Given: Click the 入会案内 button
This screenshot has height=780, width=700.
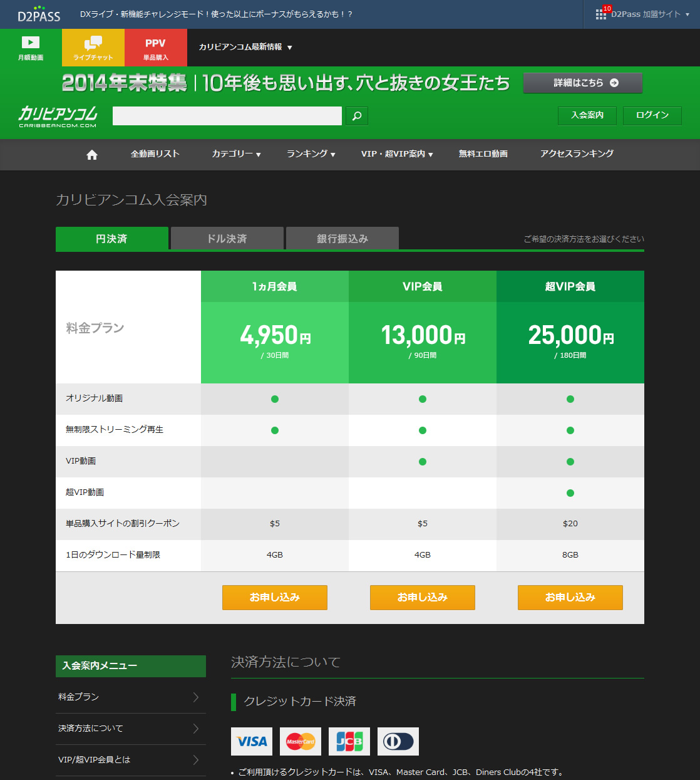Looking at the screenshot, I should [587, 116].
